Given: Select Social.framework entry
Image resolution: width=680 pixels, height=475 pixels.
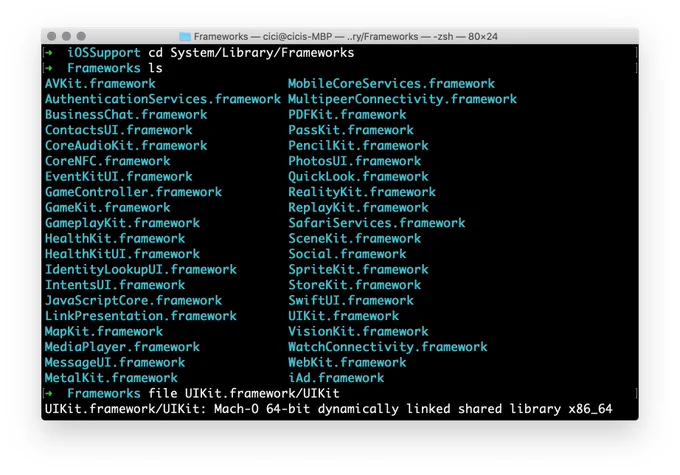Looking at the screenshot, I should 347,254.
